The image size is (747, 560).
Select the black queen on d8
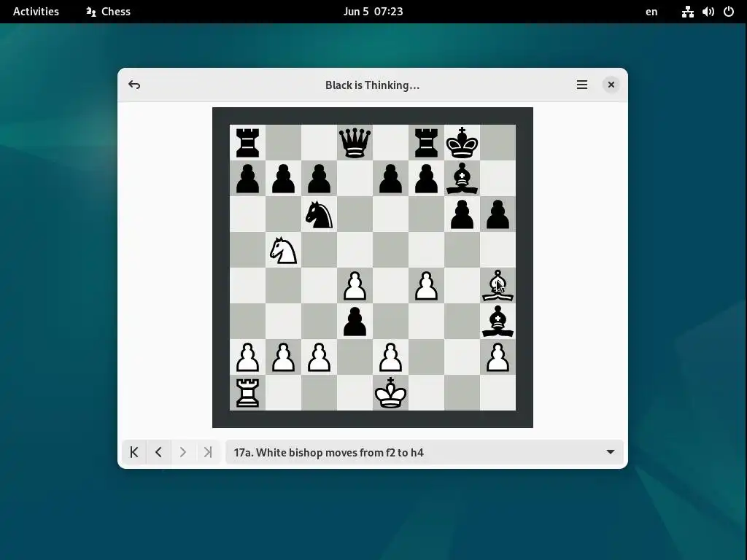pos(355,142)
